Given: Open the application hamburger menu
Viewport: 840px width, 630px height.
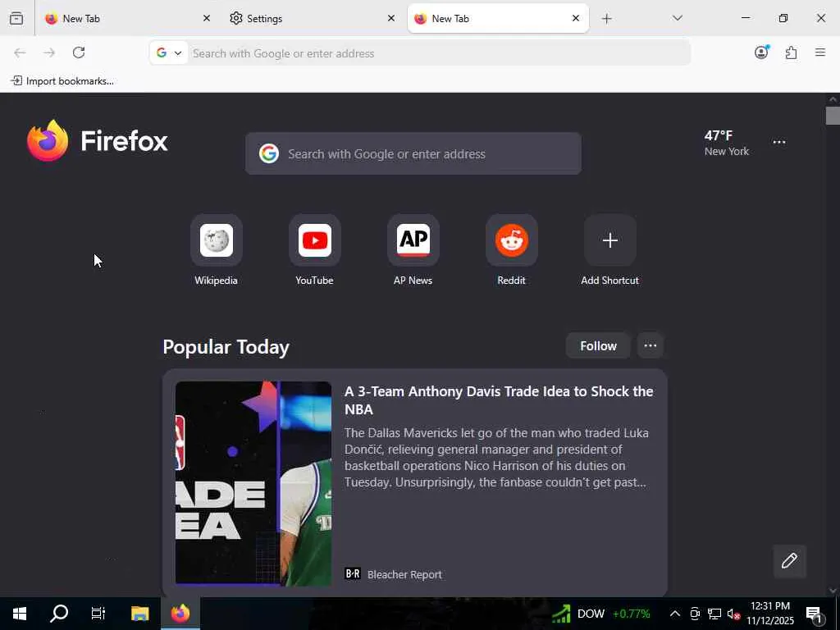Looking at the screenshot, I should point(820,52).
